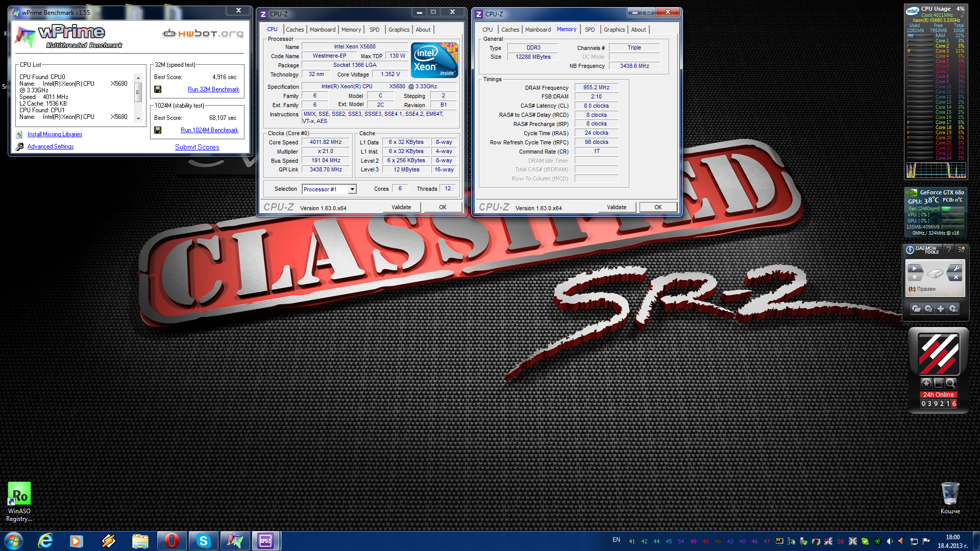The height and width of the screenshot is (551, 980).
Task: Click Submit Scores link in wPrime
Action: pyautogui.click(x=197, y=147)
